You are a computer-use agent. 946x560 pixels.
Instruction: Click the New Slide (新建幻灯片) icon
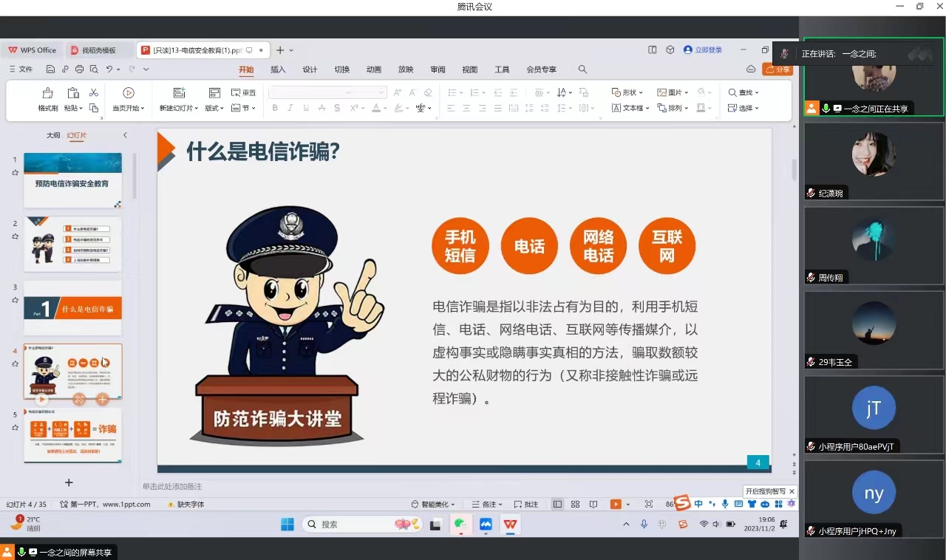tap(179, 93)
